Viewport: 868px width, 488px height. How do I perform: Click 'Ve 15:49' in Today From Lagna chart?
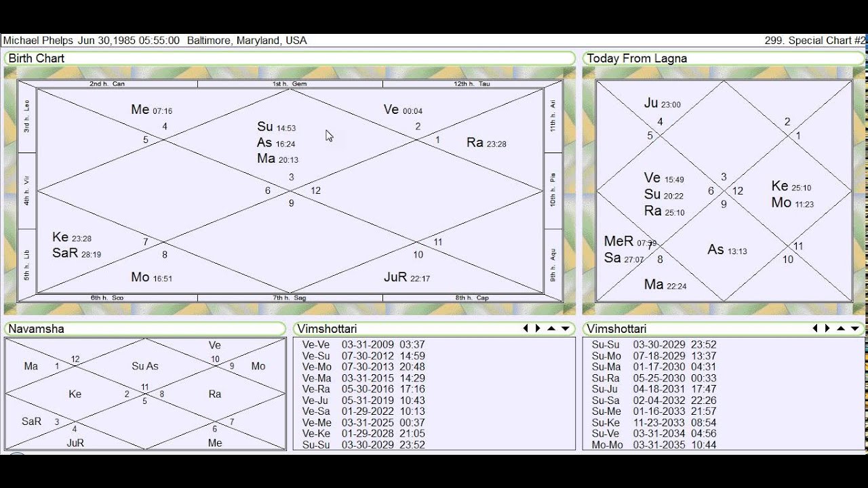pos(664,178)
